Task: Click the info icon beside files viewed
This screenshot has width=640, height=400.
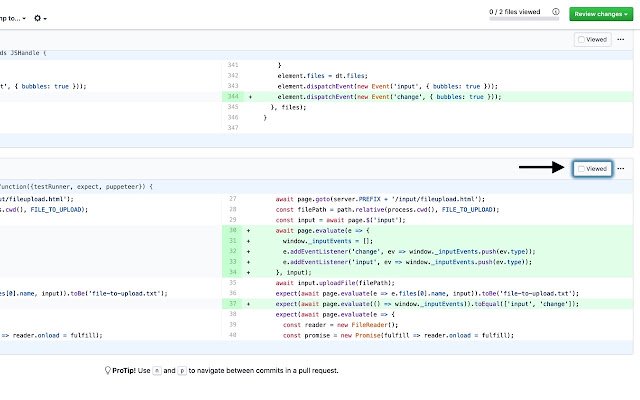Action: (x=556, y=12)
